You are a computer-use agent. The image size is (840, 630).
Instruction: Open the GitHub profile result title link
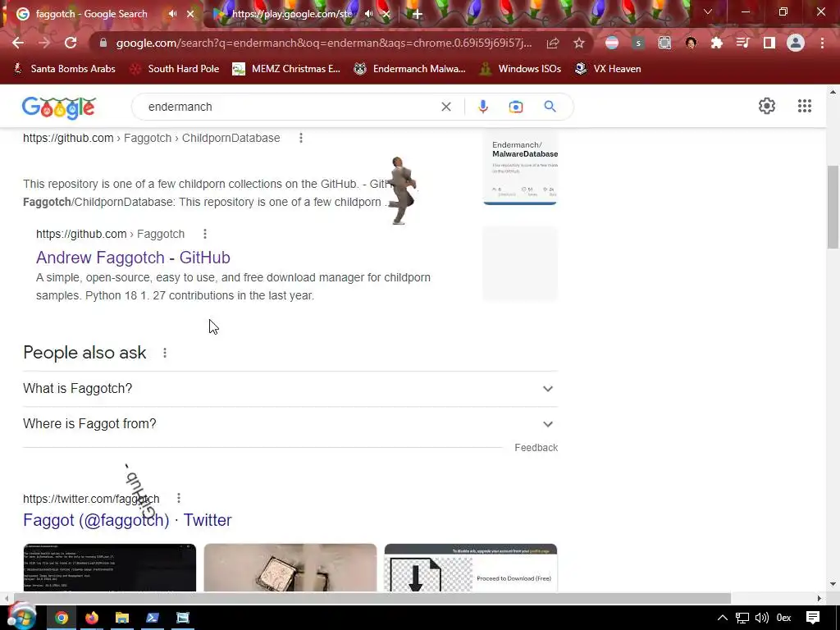(x=133, y=258)
